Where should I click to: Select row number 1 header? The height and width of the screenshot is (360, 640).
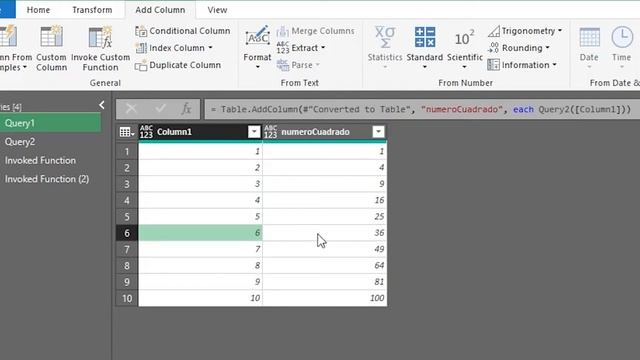127,151
